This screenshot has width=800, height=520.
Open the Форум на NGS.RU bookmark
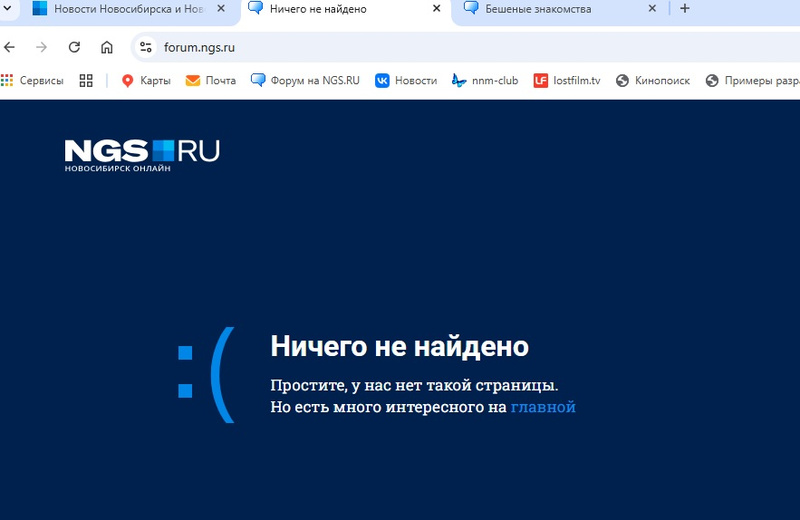(305, 81)
